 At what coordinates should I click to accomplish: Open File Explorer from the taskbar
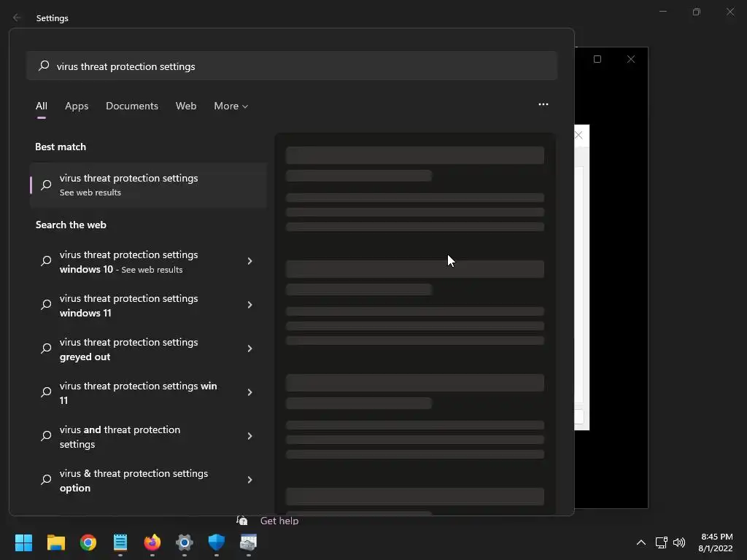(x=55, y=542)
